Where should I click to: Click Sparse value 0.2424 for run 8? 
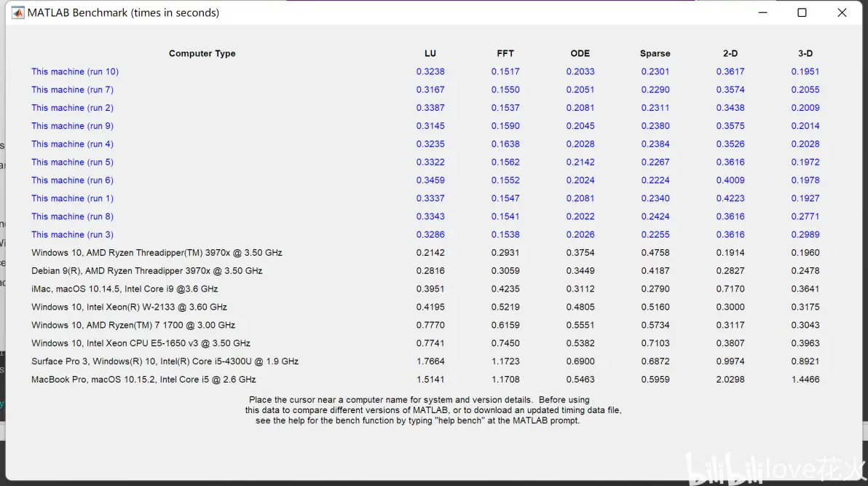(655, 216)
